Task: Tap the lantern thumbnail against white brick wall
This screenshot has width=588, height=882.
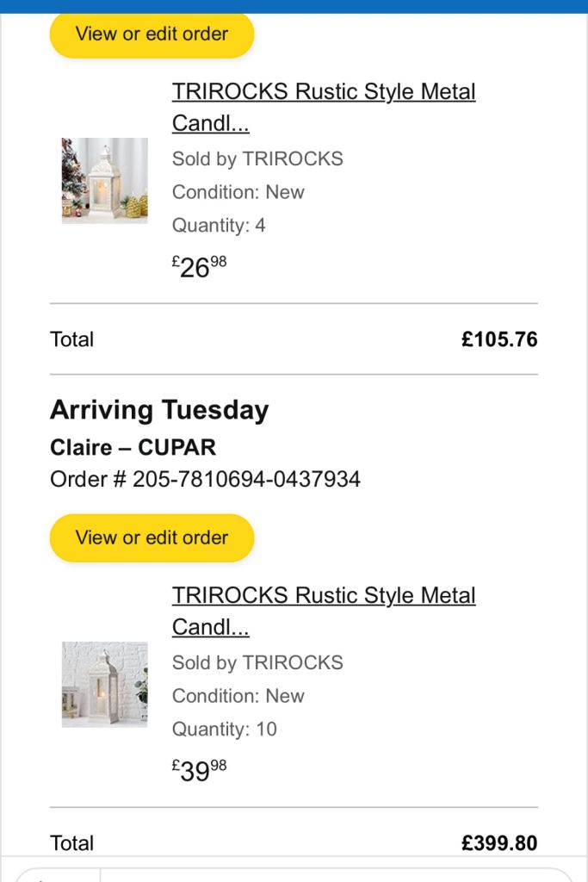Action: click(x=104, y=684)
